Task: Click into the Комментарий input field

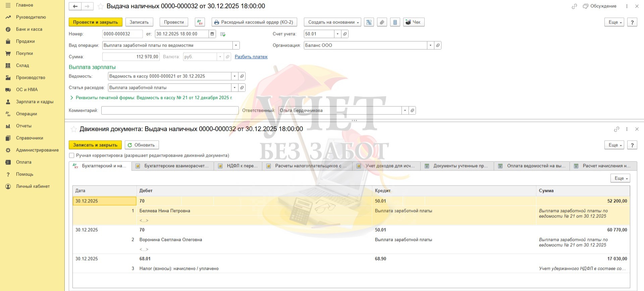Action: (170, 110)
